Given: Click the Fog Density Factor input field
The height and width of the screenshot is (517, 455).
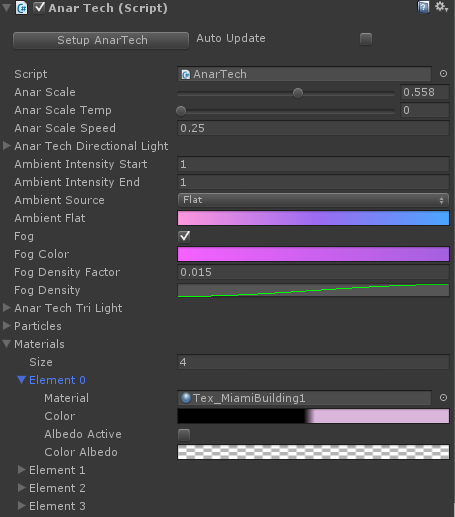Looking at the screenshot, I should pos(313,272).
